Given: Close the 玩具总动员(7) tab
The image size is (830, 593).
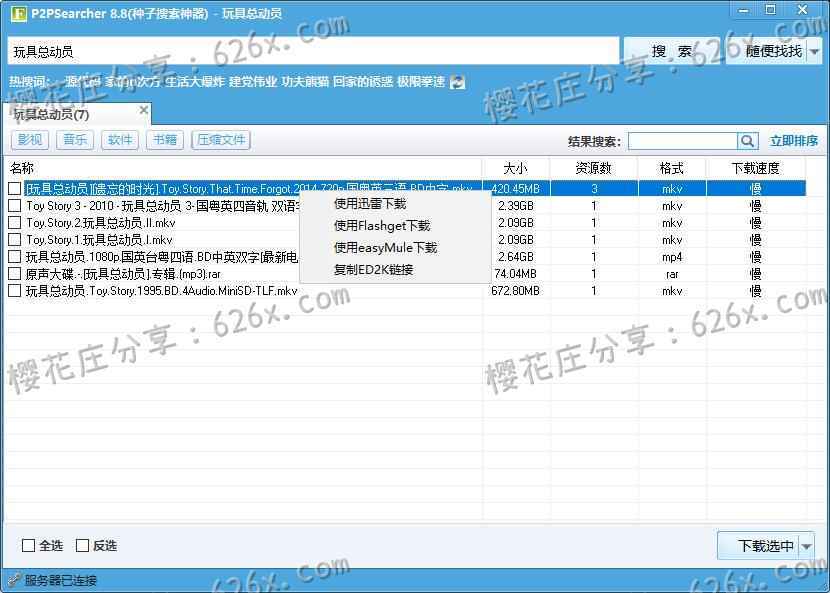Looking at the screenshot, I should [x=143, y=110].
